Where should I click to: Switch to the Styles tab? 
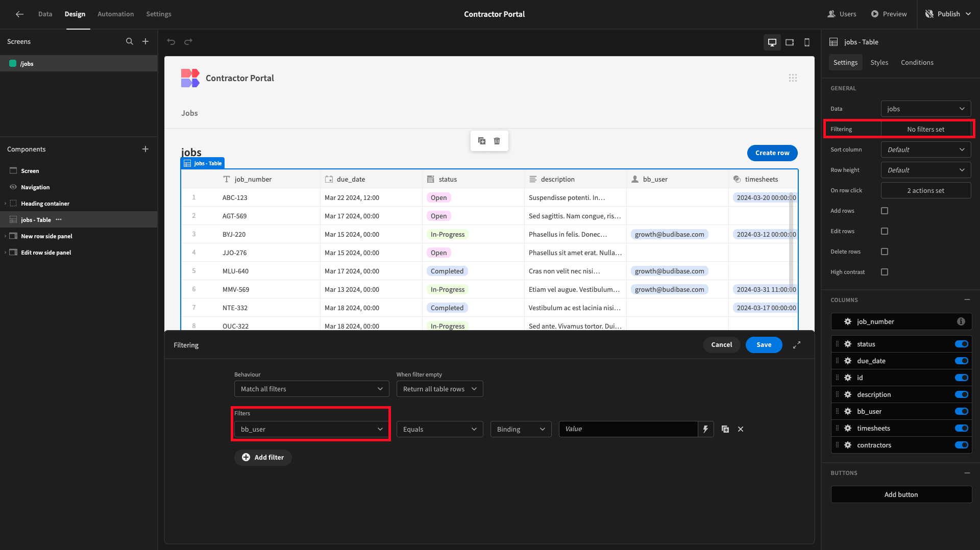pyautogui.click(x=879, y=62)
